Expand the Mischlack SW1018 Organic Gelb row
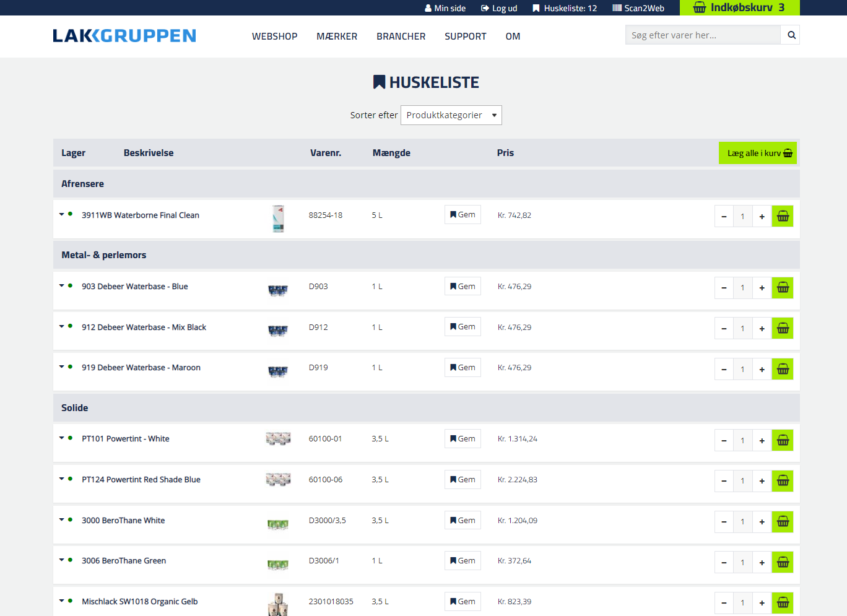847x616 pixels. point(62,601)
